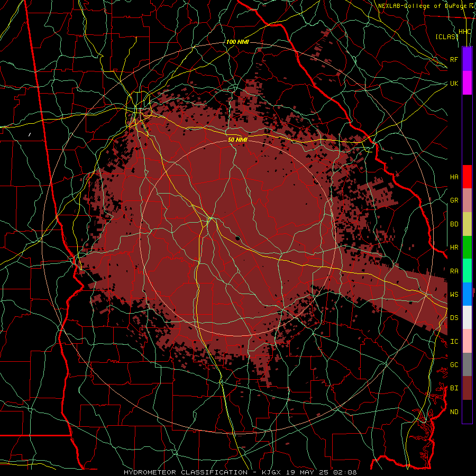476x476 pixels.
Task: Click the DS legend label
Action: (x=454, y=317)
